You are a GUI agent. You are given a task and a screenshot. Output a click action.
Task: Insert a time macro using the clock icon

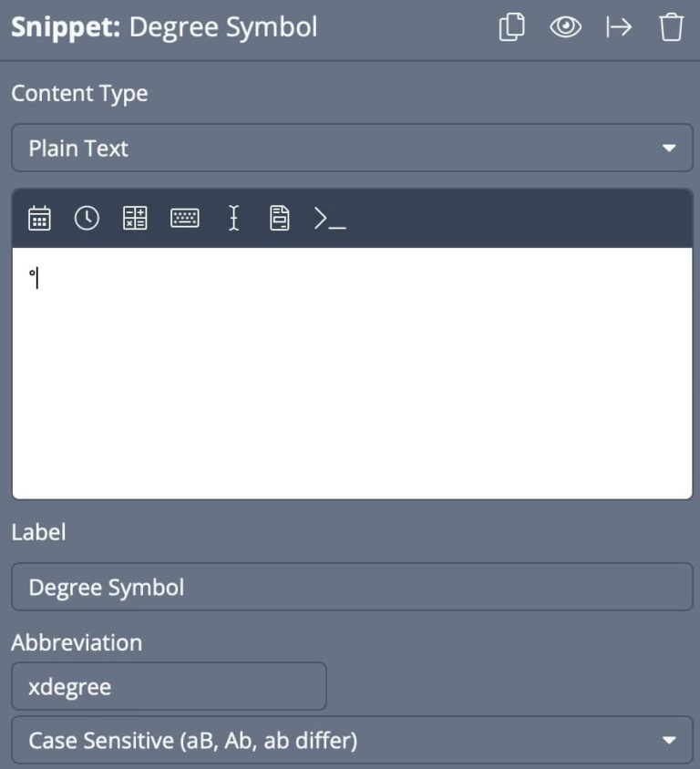(87, 218)
